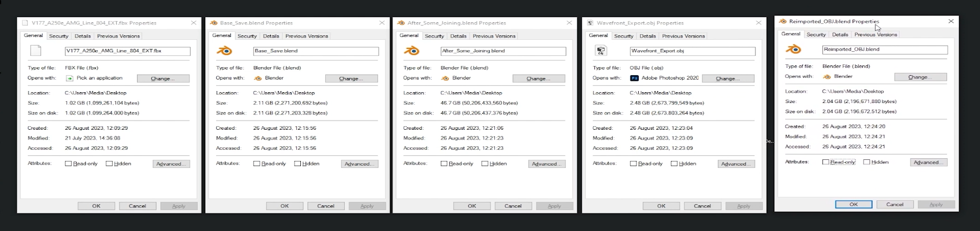Screen dimensions: 980x231
Task: Check Read-only for After_Some_Joining.blend
Action: click(x=444, y=163)
